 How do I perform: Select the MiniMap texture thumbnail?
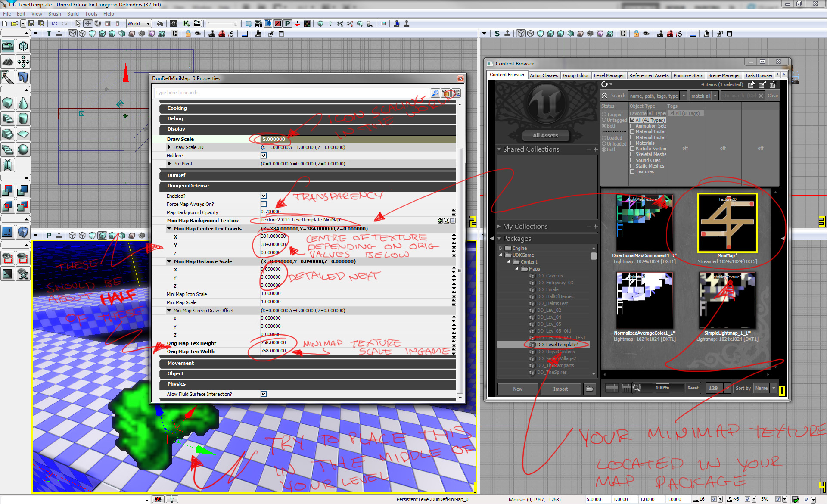pos(727,223)
